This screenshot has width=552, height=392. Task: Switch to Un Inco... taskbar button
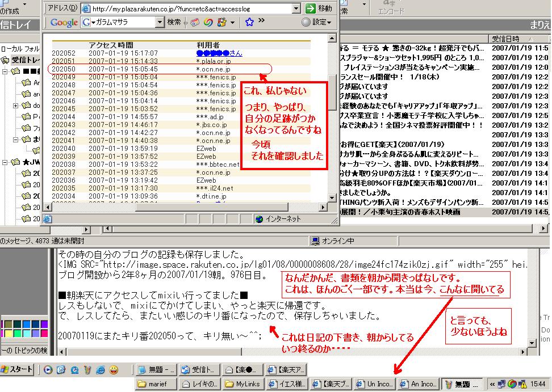coord(374,384)
